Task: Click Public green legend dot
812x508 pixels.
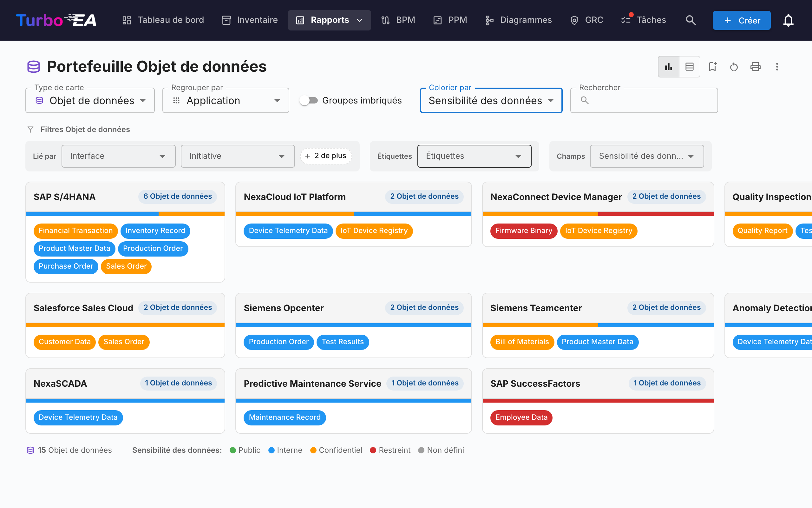Action: click(x=232, y=450)
